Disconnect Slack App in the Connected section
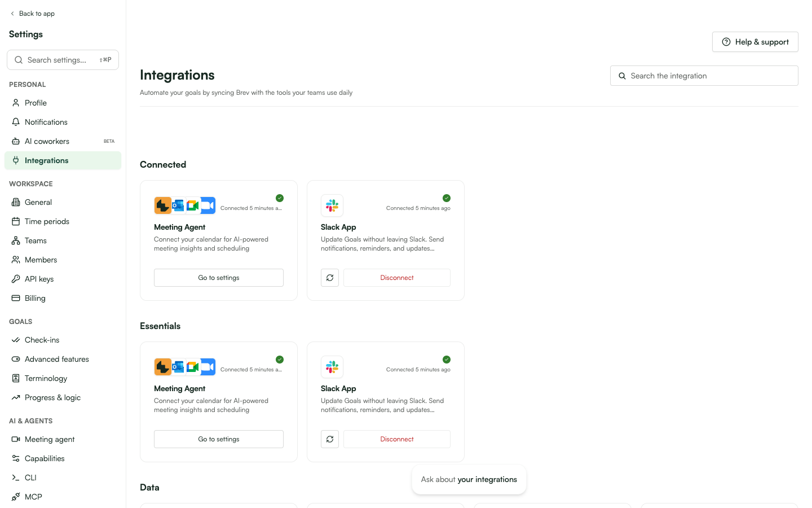 click(397, 278)
